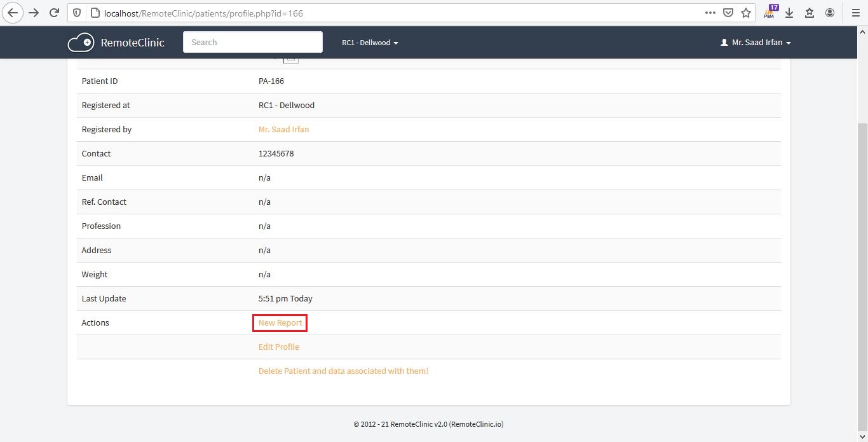Open the Firefox account icon
868x442 pixels.
[x=830, y=13]
